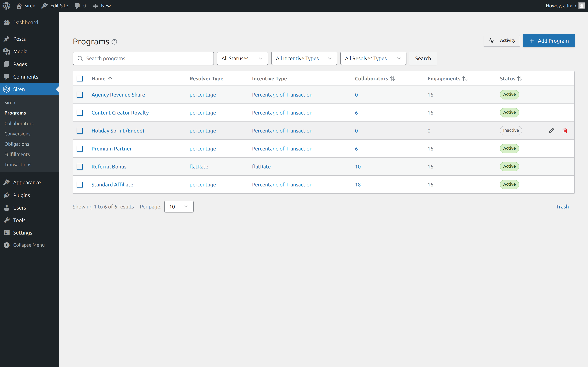Open the WordPress logo menu

point(6,6)
